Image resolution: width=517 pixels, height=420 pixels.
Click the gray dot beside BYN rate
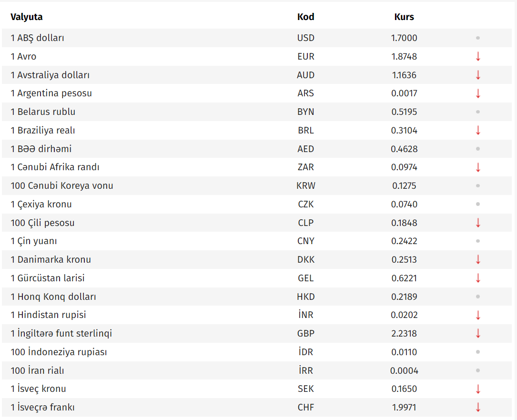point(478,112)
